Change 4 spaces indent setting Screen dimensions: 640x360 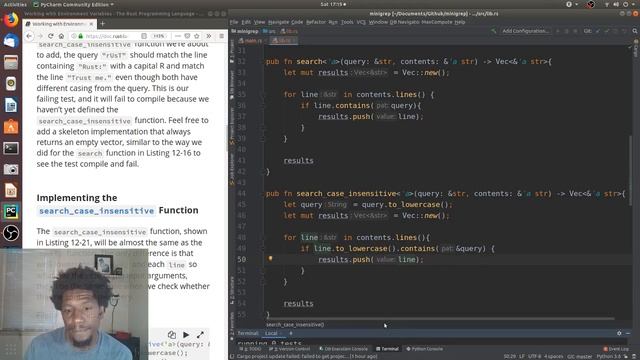pos(553,356)
